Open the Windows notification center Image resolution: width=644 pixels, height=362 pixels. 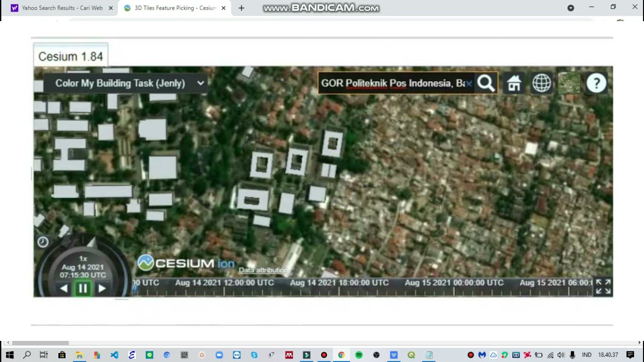point(630,355)
